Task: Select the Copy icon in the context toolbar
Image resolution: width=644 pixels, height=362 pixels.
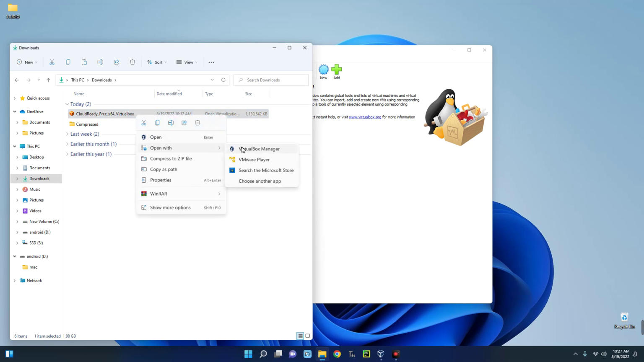Action: tap(157, 122)
